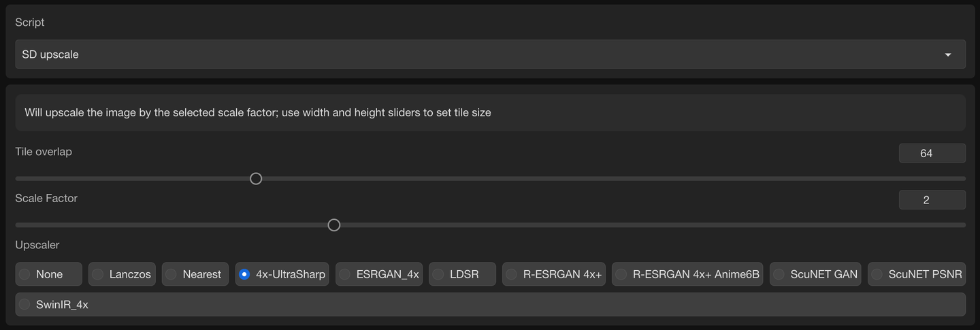Click the Tile overlap slider handle
The height and width of the screenshot is (330, 980).
(256, 178)
